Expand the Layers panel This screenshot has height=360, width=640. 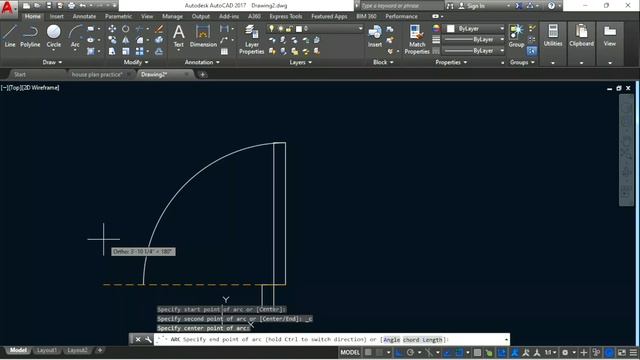click(300, 62)
